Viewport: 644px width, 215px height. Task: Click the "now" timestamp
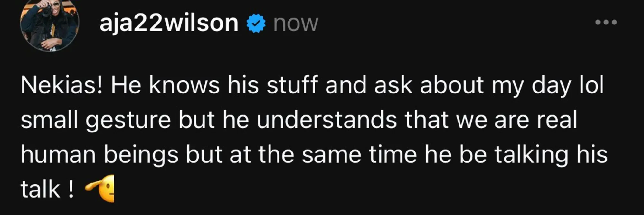point(296,24)
